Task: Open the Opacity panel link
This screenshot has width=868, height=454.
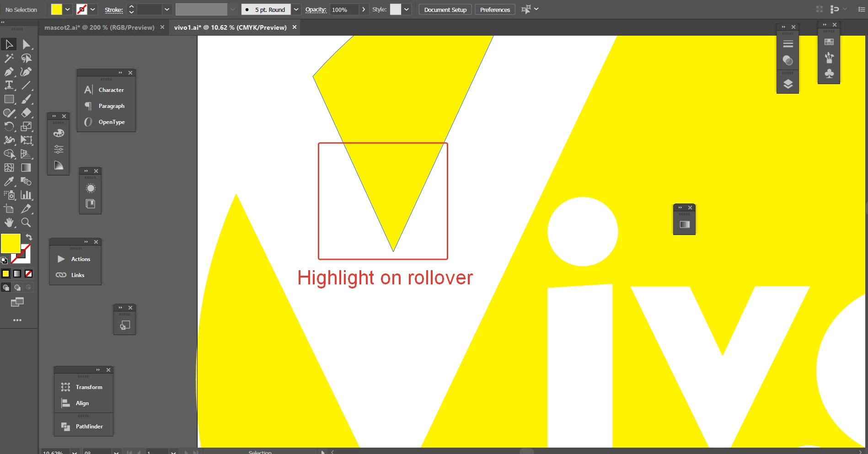Action: click(316, 10)
